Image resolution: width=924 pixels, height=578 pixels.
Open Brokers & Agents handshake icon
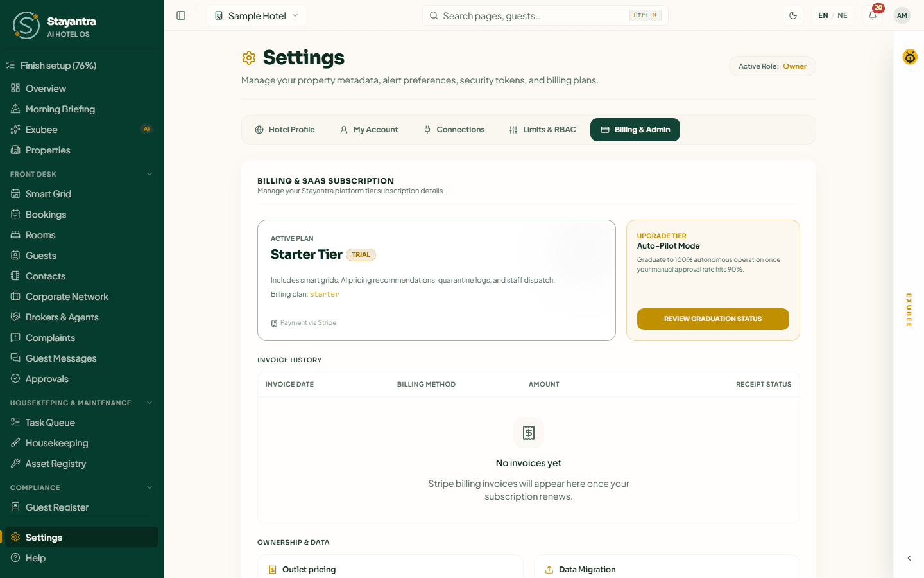pyautogui.click(x=15, y=317)
